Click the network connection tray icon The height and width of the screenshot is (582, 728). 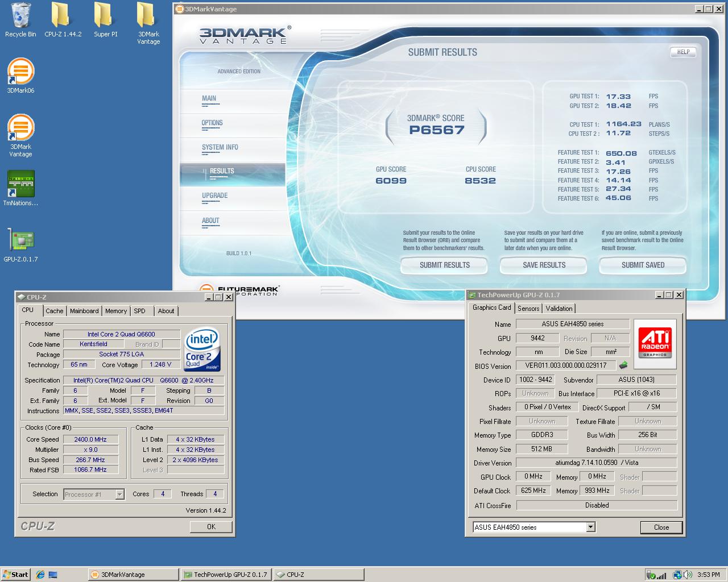677,575
